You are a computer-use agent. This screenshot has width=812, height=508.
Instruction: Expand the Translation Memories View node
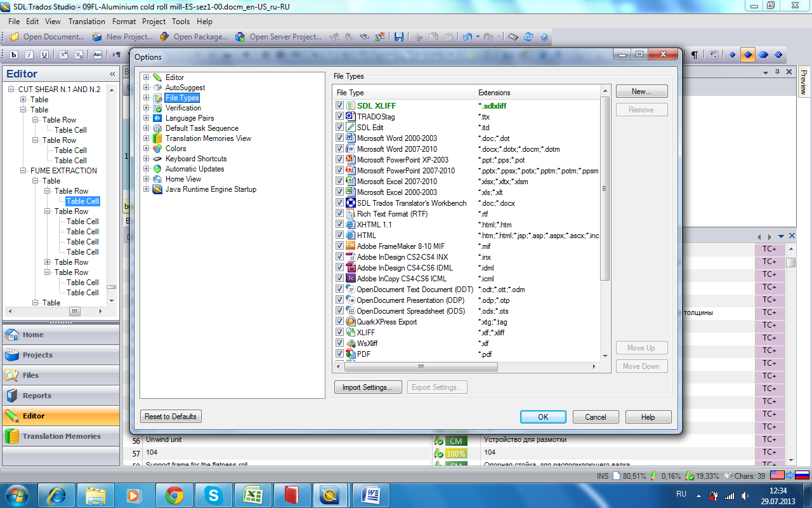(x=147, y=138)
